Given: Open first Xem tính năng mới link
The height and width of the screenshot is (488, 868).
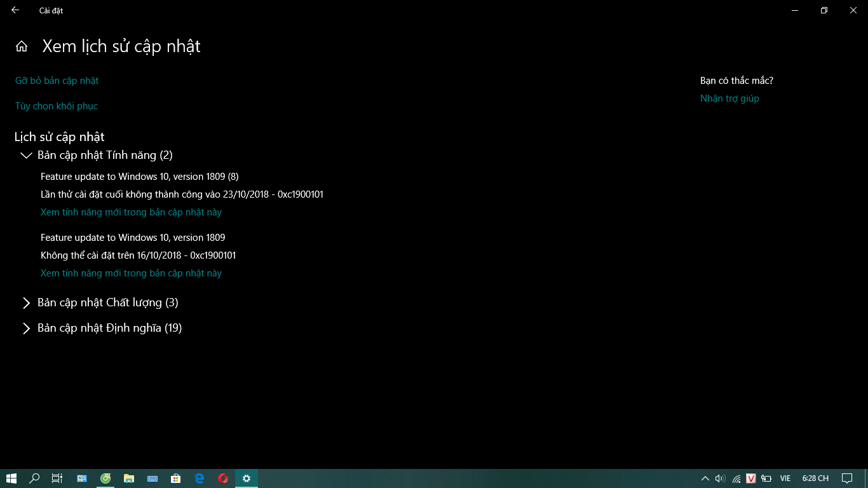Looking at the screenshot, I should pos(131,212).
